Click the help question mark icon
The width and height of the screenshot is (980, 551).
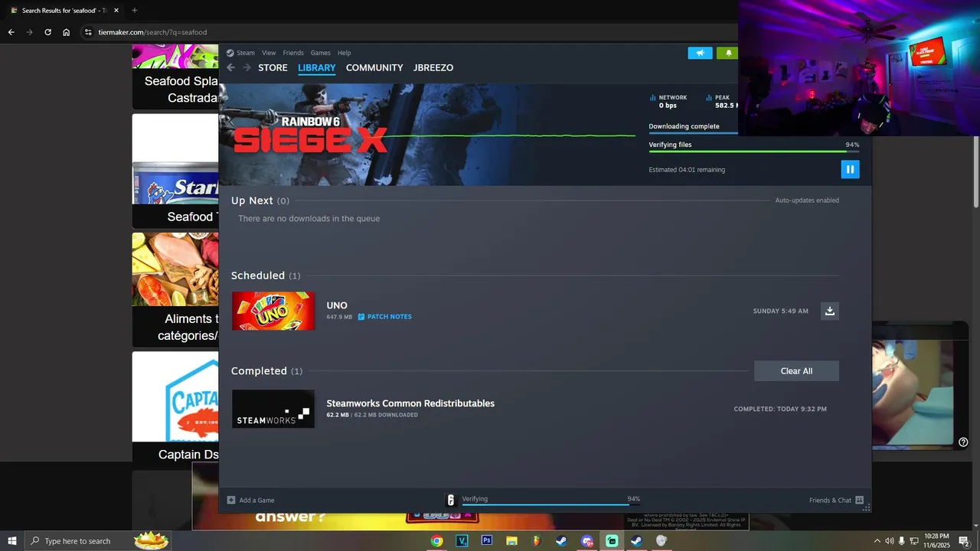click(963, 442)
